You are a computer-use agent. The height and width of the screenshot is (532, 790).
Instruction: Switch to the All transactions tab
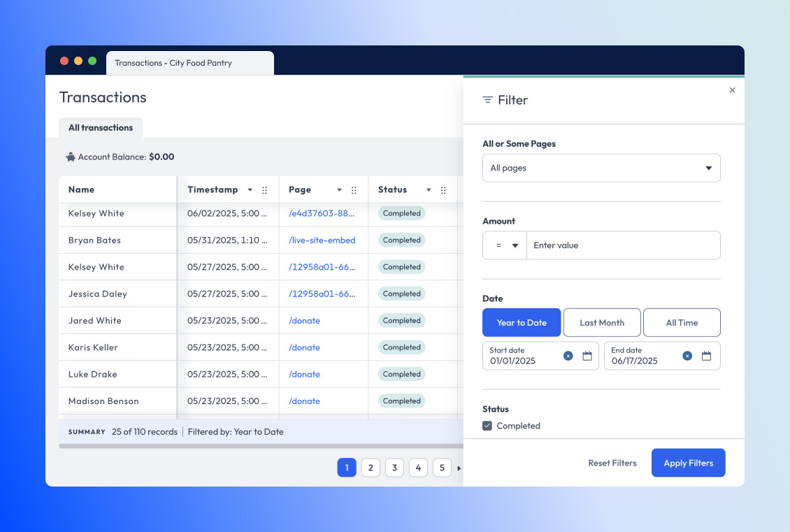point(101,128)
